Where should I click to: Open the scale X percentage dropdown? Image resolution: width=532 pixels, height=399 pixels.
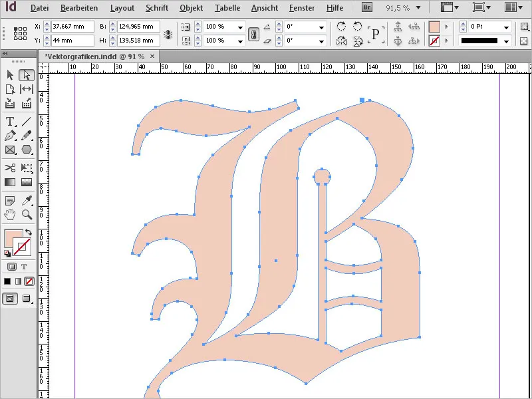point(240,27)
